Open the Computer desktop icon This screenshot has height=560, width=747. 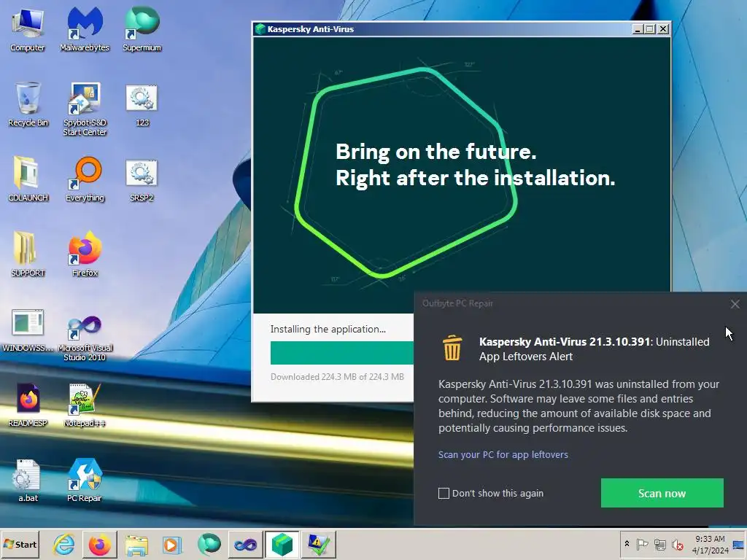pyautogui.click(x=28, y=29)
